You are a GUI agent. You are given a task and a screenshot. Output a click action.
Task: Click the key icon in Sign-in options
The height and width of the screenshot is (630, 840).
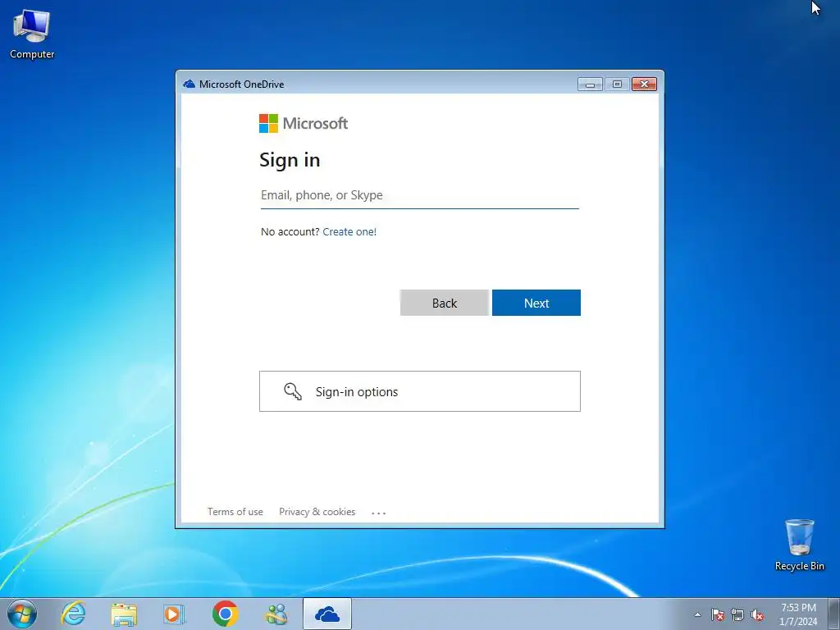coord(293,391)
